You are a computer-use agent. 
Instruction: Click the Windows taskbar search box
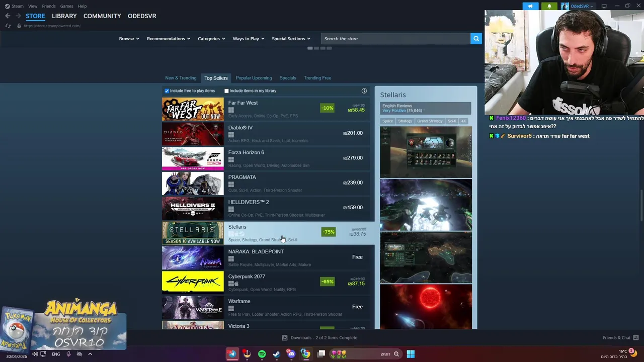click(366, 354)
